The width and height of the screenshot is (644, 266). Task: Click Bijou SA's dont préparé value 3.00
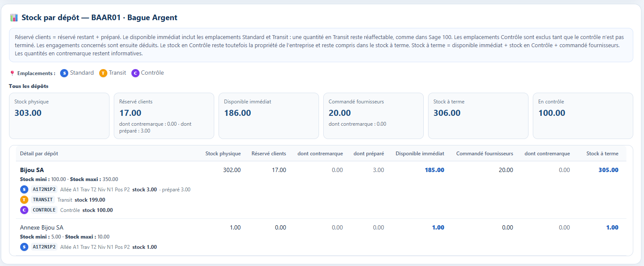[379, 170]
